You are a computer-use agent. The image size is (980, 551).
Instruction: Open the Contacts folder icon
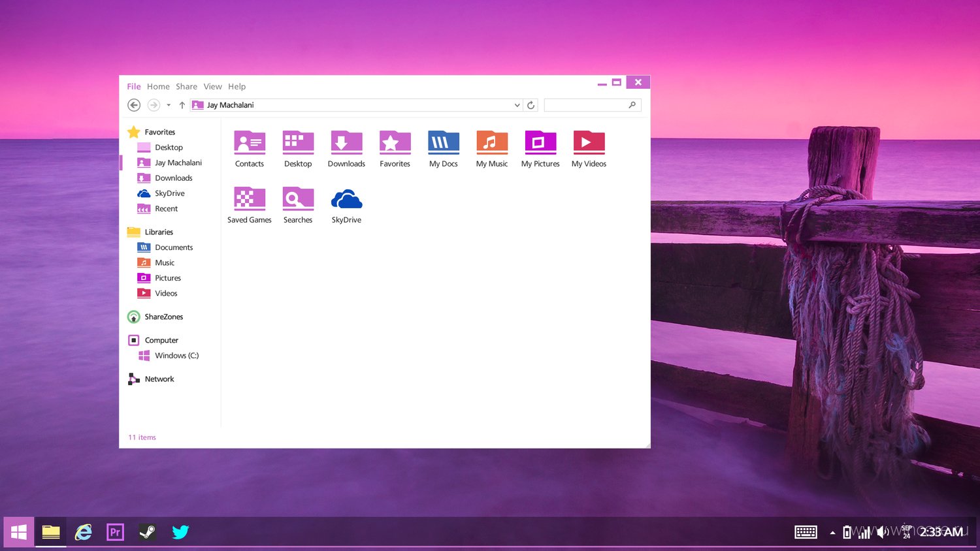click(250, 142)
